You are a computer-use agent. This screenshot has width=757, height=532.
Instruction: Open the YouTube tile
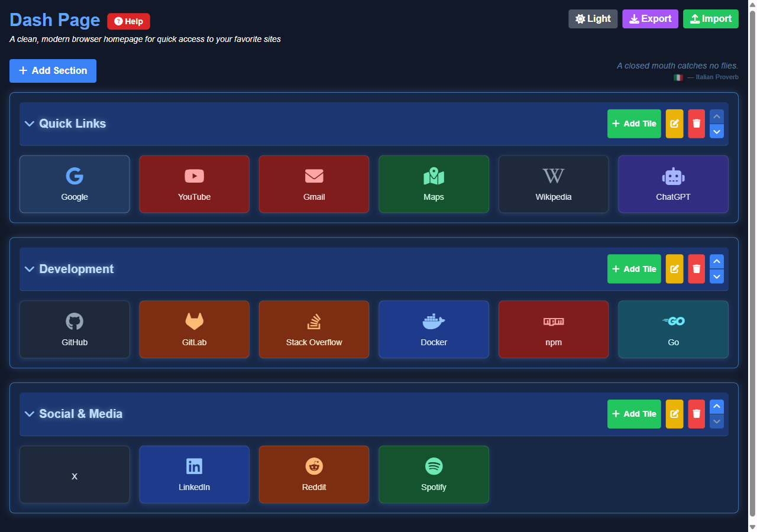(x=194, y=184)
